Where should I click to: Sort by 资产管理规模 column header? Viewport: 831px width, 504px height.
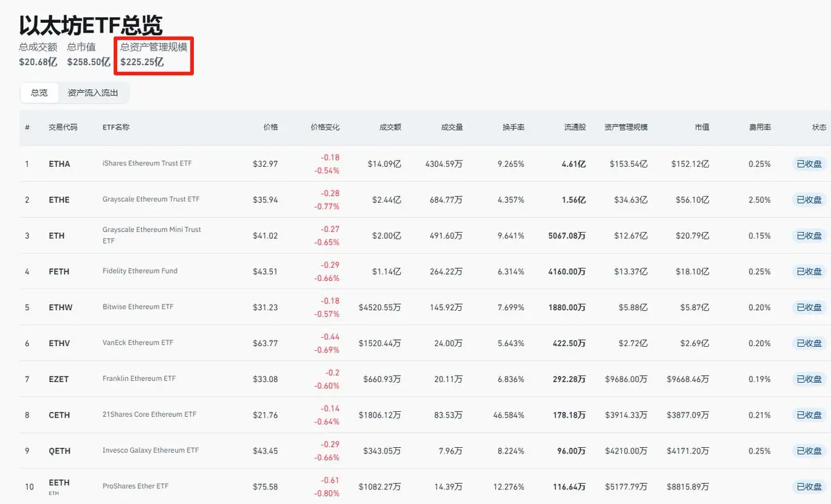626,127
